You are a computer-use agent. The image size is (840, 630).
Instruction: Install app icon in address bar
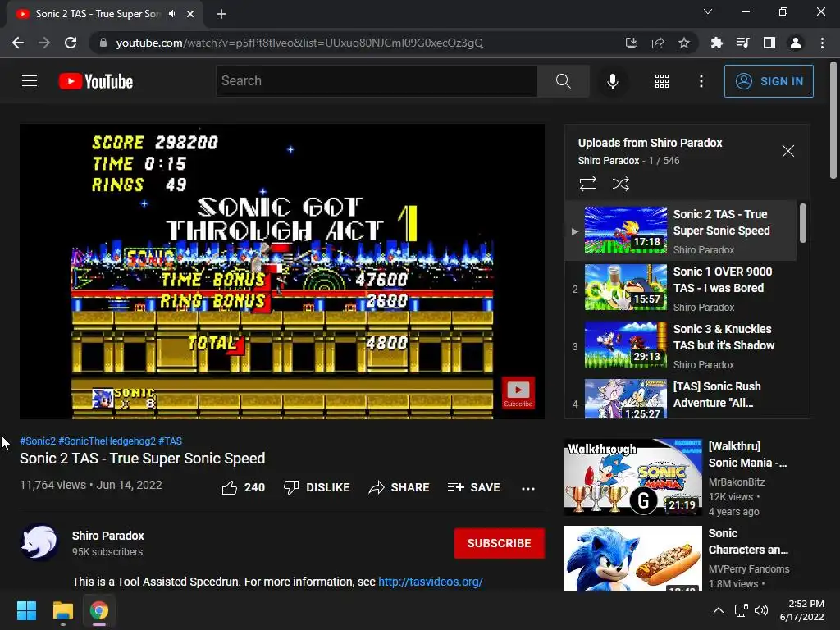[632, 43]
